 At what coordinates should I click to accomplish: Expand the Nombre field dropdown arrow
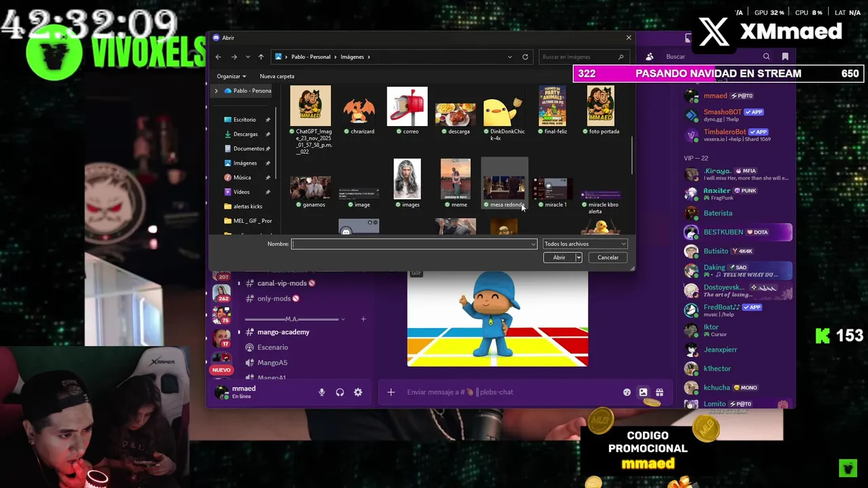pos(534,244)
